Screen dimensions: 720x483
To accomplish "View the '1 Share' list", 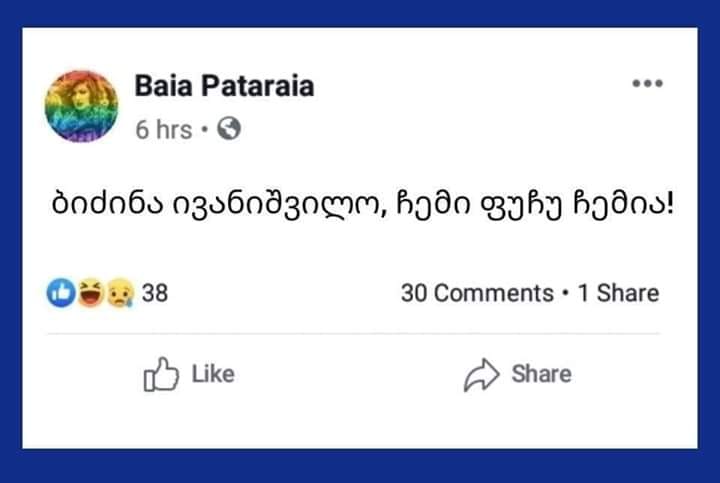I will pos(616,293).
